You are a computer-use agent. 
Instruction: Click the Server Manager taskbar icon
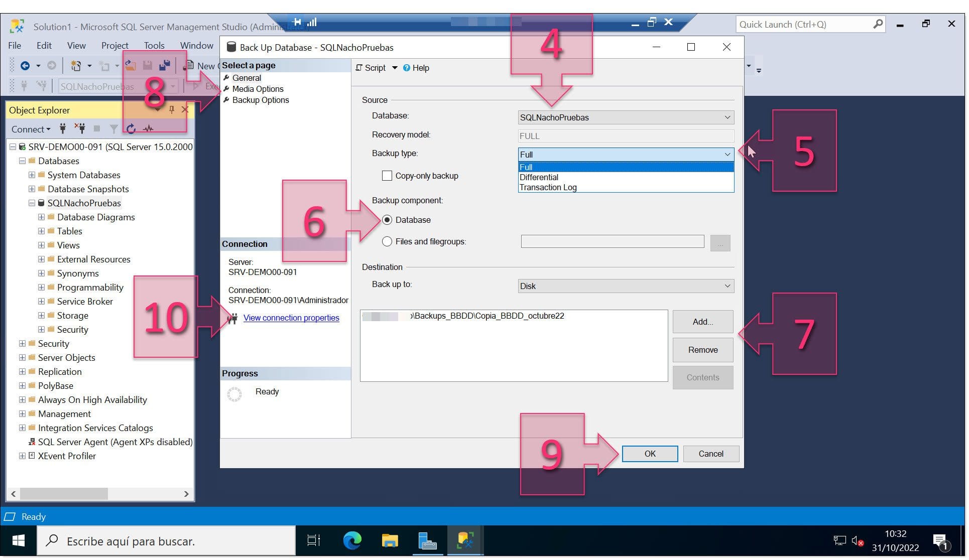(x=427, y=540)
